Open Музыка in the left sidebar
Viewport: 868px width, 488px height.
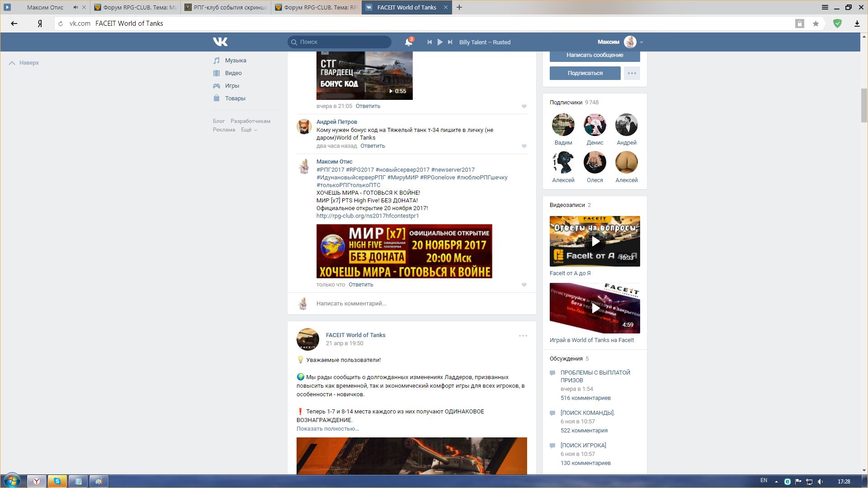(235, 61)
